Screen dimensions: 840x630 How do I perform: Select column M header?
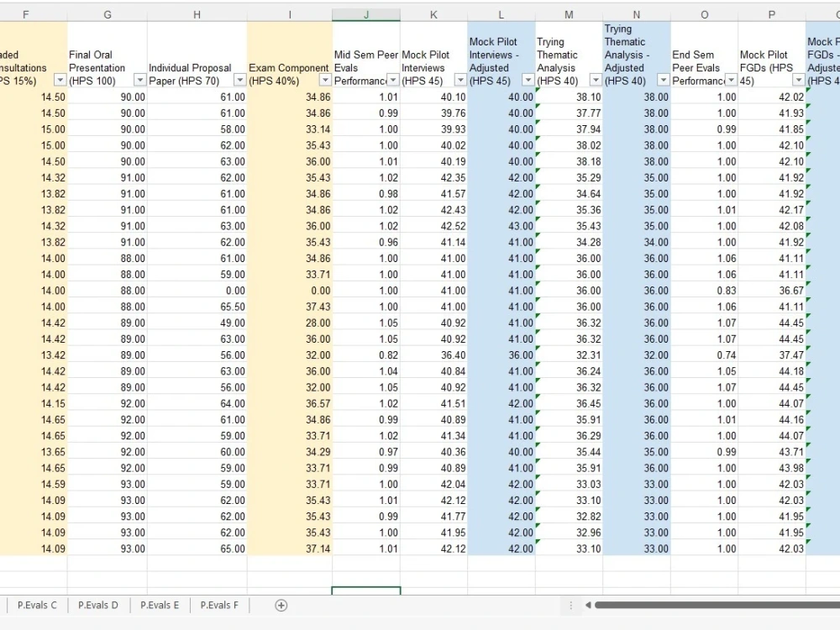point(569,15)
